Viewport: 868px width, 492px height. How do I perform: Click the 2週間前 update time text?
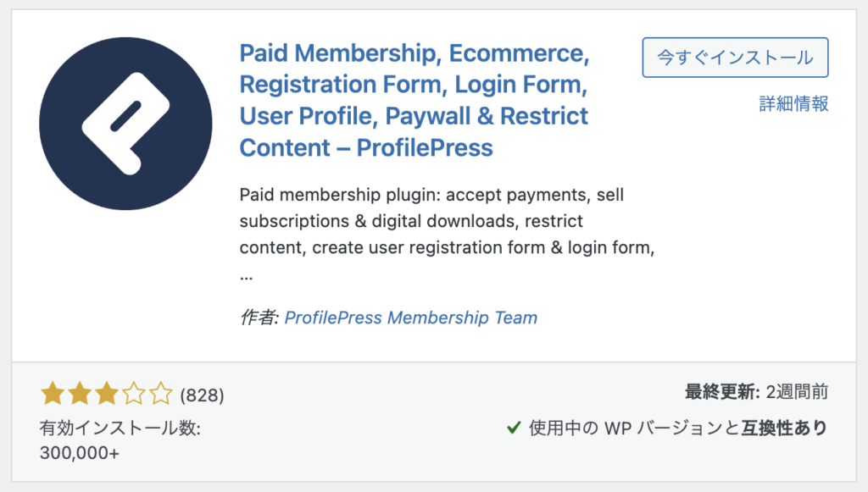(797, 392)
